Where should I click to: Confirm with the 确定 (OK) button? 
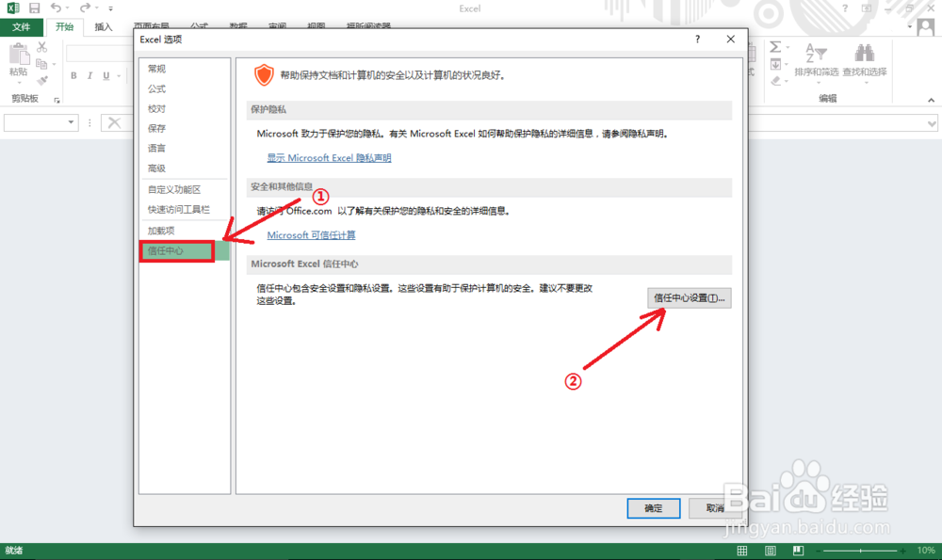(x=654, y=508)
